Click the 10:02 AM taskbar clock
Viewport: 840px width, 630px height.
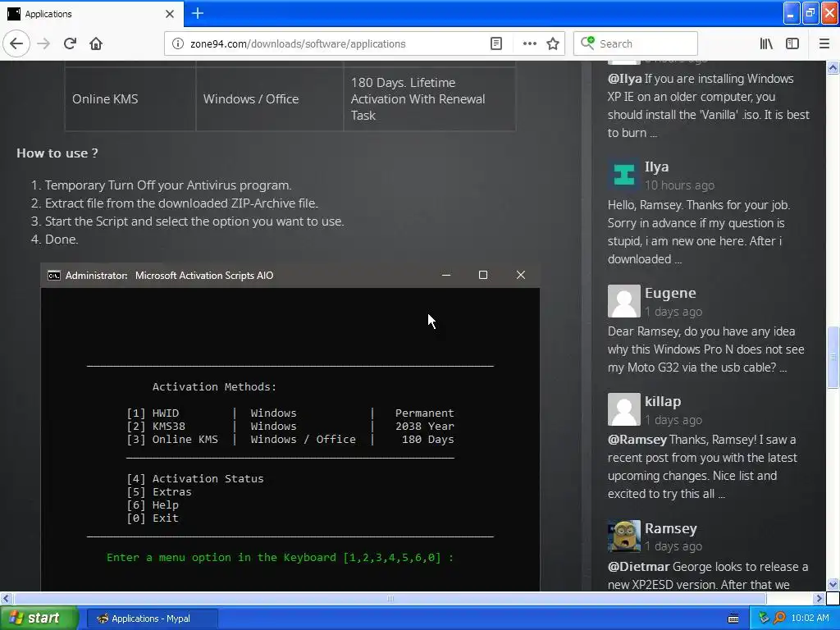[x=810, y=619]
